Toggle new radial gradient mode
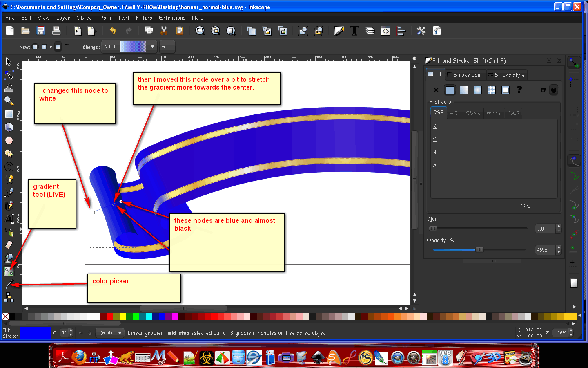 click(x=44, y=47)
